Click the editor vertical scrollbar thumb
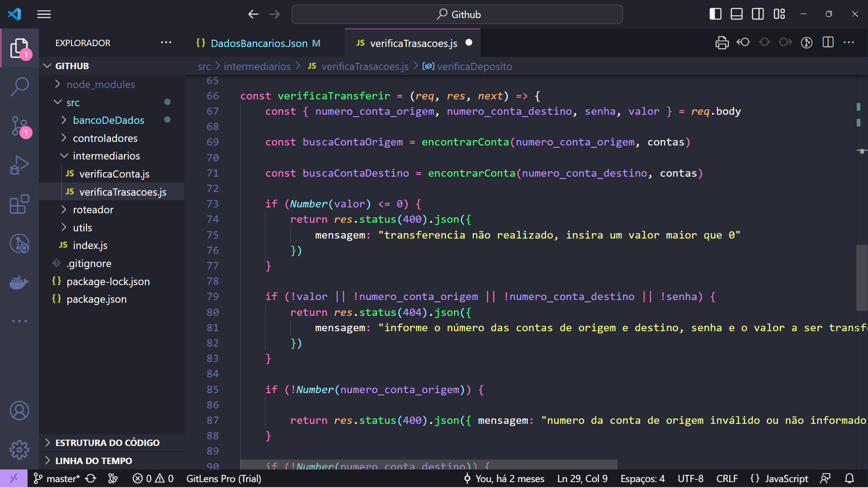 (x=862, y=277)
